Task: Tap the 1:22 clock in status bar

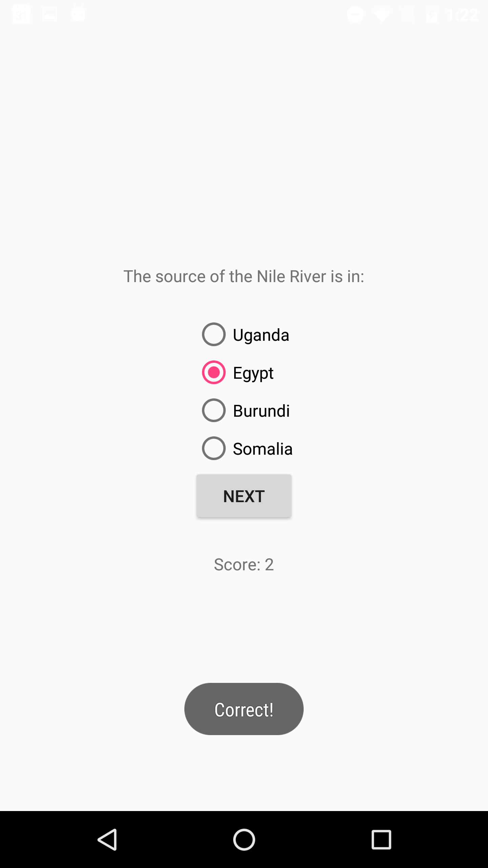Action: point(462,15)
